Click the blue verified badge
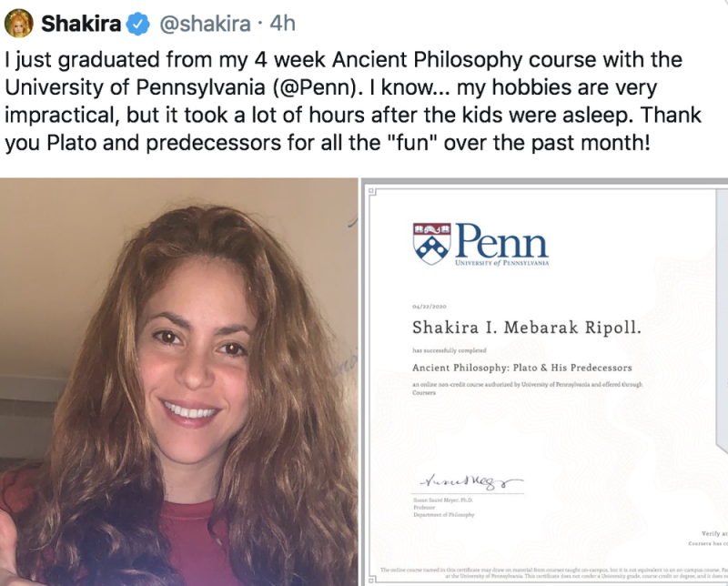This screenshot has height=586, width=728. pos(138,25)
